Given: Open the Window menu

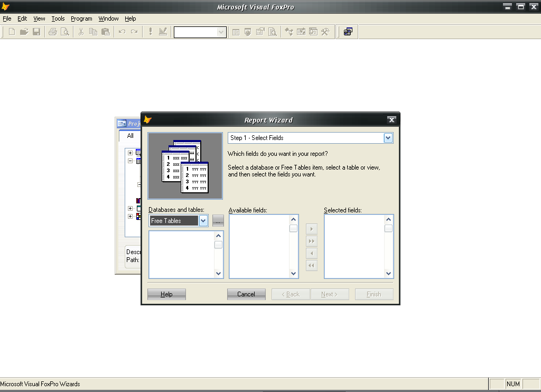Looking at the screenshot, I should coord(108,18).
